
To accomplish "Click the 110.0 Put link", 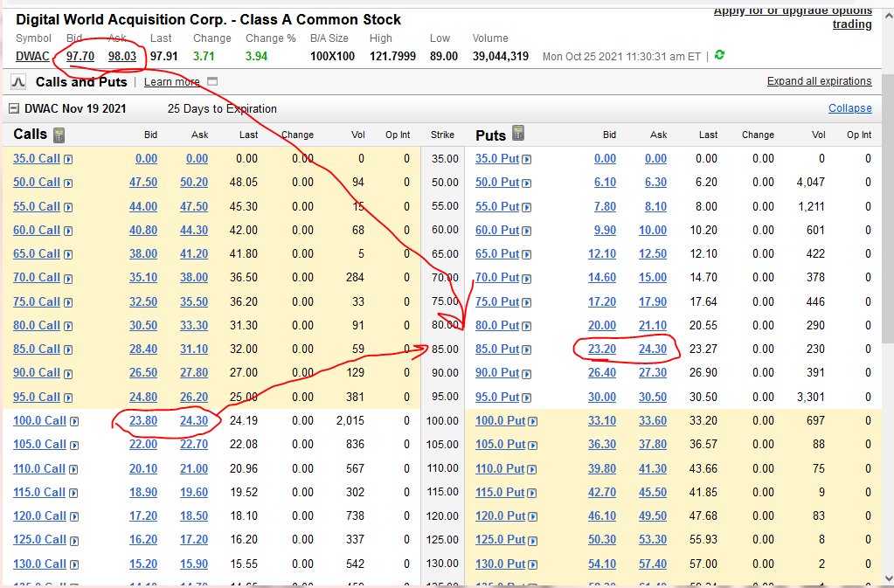I will coord(500,468).
